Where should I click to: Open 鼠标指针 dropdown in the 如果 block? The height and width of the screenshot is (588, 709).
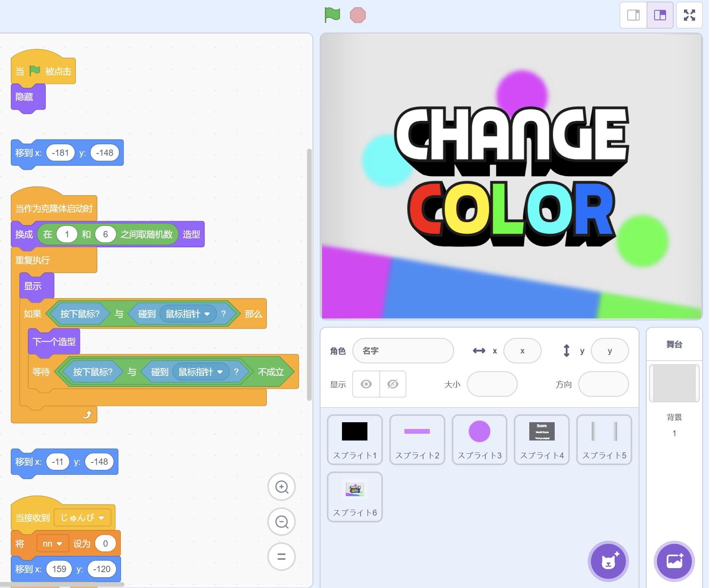(207, 314)
